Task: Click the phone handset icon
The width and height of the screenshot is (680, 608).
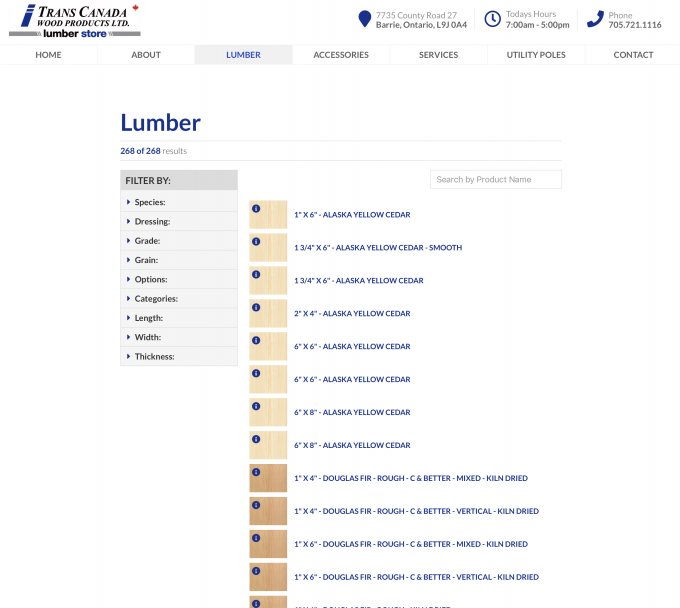Action: (x=595, y=19)
